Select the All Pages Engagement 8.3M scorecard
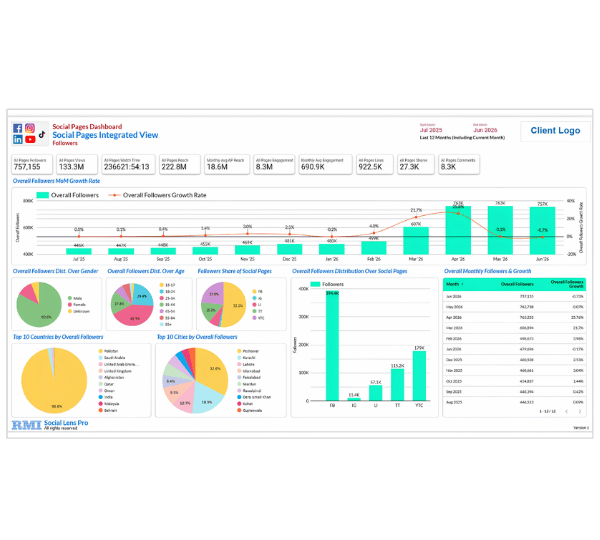Viewport: 600px width, 540px height. pyautogui.click(x=274, y=164)
